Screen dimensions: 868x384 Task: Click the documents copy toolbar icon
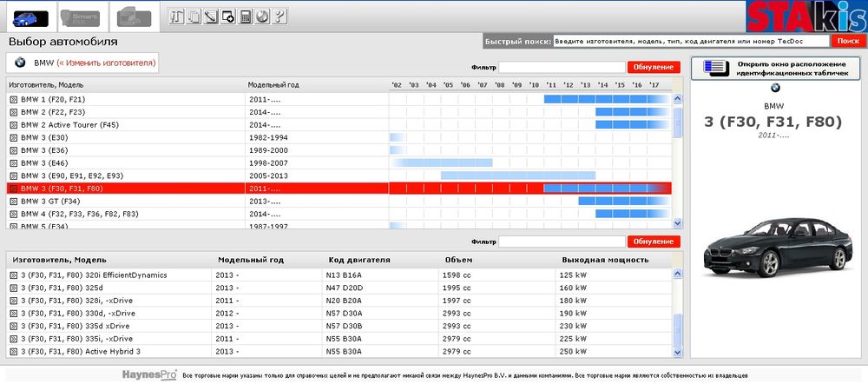[194, 17]
